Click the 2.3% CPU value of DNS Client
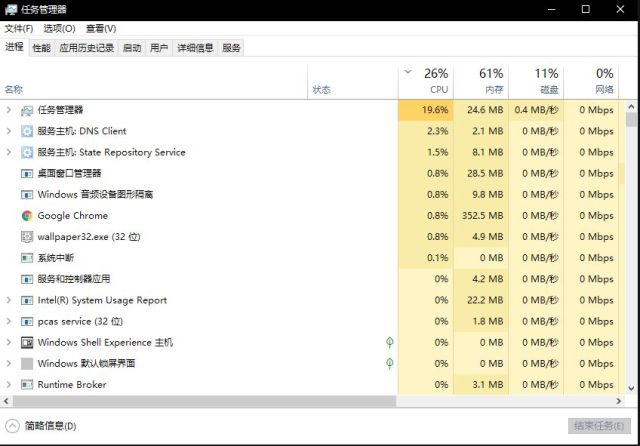 pos(426,131)
